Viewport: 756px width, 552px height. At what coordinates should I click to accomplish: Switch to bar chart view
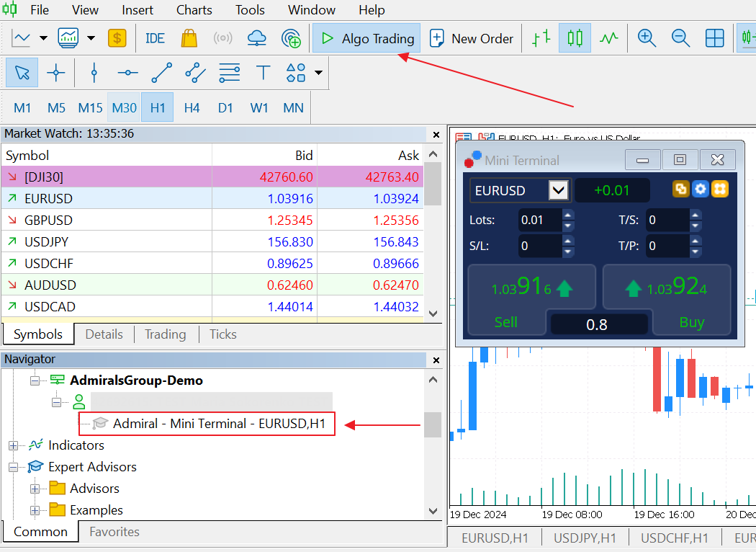click(541, 38)
